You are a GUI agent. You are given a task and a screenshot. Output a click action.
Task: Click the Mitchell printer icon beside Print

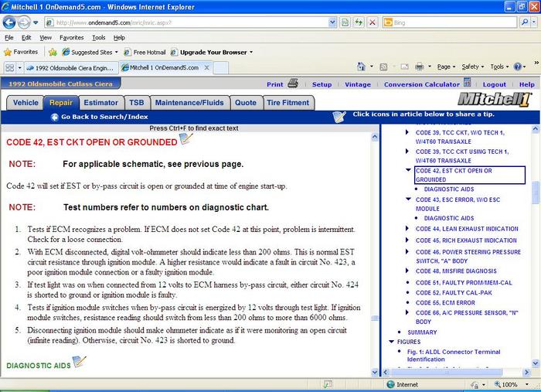point(293,84)
